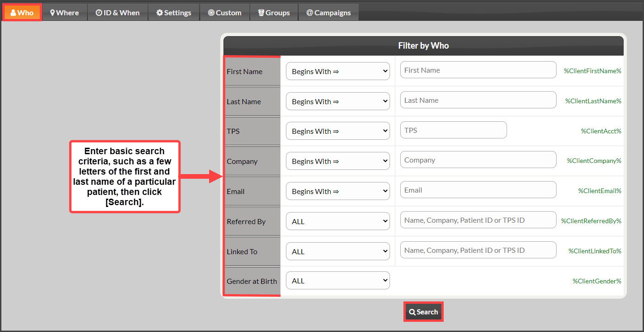Expand Gender at Birth dropdown
644x332 pixels.
tap(338, 281)
